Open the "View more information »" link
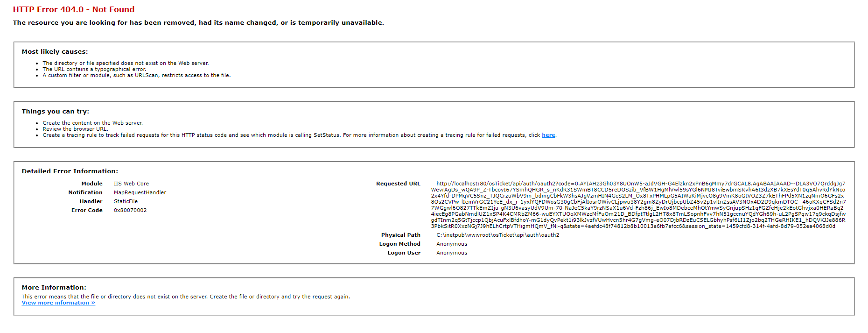Screen dimensions: 868x333 58,303
